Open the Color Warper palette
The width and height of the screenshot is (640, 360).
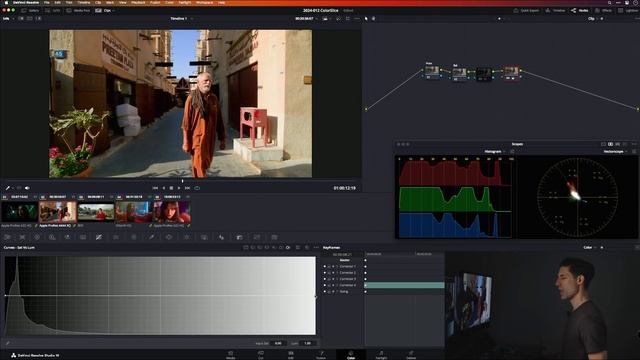(134, 237)
